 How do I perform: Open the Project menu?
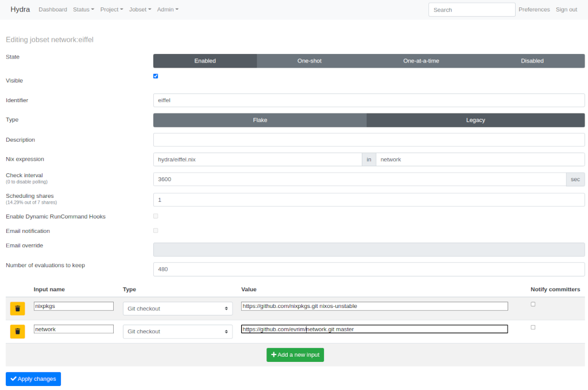(111, 10)
